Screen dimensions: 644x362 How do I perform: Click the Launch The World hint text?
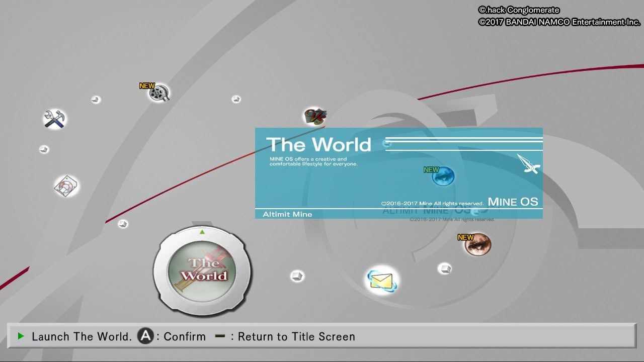coord(82,336)
